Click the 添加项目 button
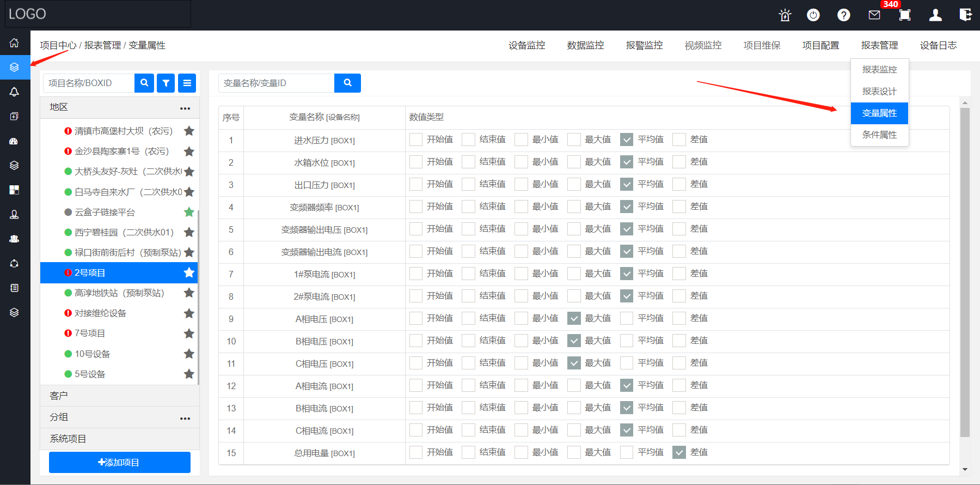 (x=120, y=462)
